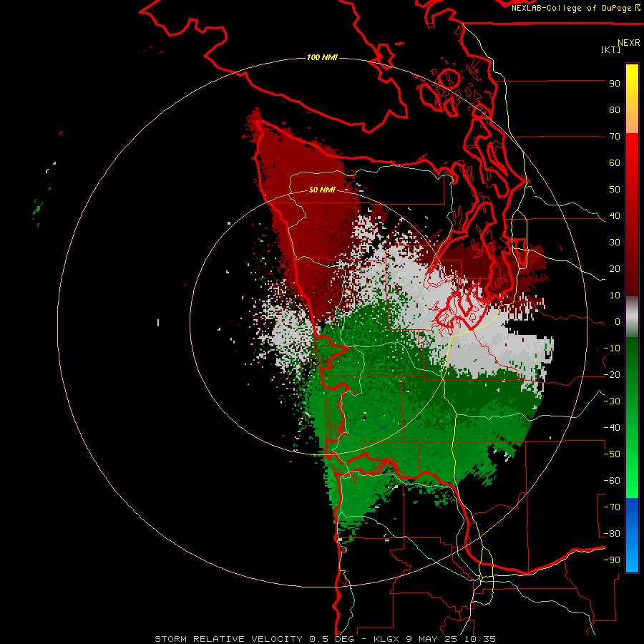Click the -40 value on the velocity scale

point(612,428)
